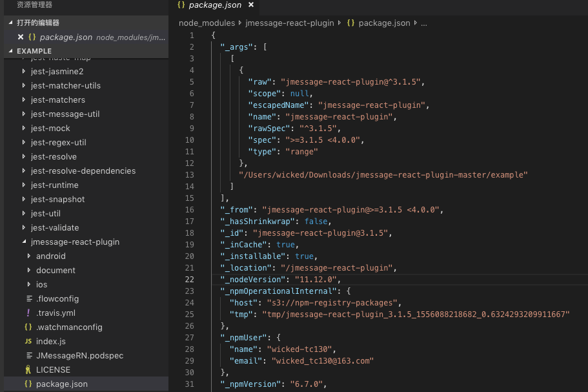Click the "11.12.0" version value
Viewport: 588px width, 392px height.
pos(316,280)
